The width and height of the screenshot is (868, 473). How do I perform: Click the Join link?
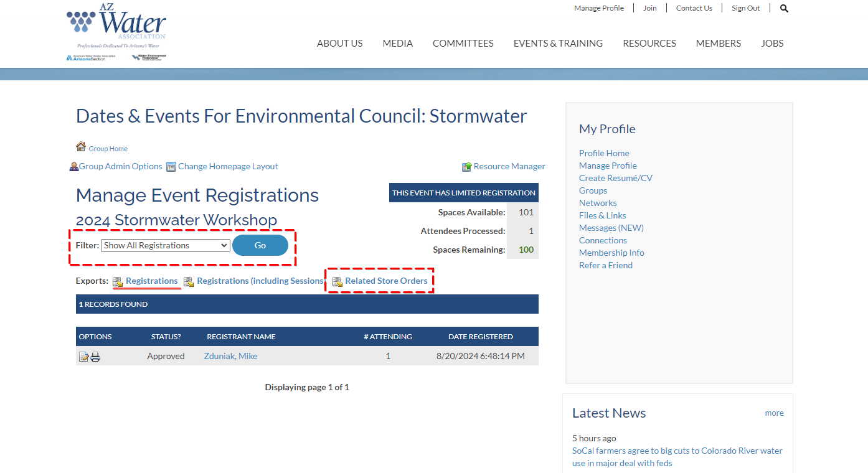pos(650,8)
